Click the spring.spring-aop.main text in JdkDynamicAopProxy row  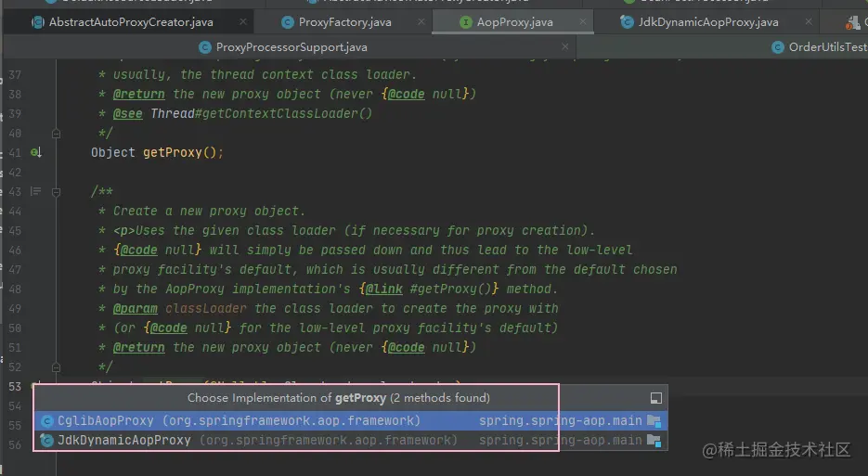[x=560, y=441]
